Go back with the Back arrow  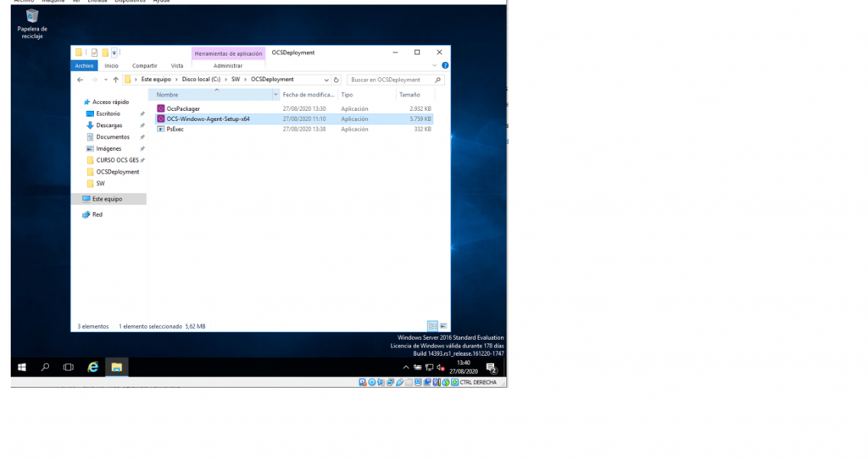(81, 80)
